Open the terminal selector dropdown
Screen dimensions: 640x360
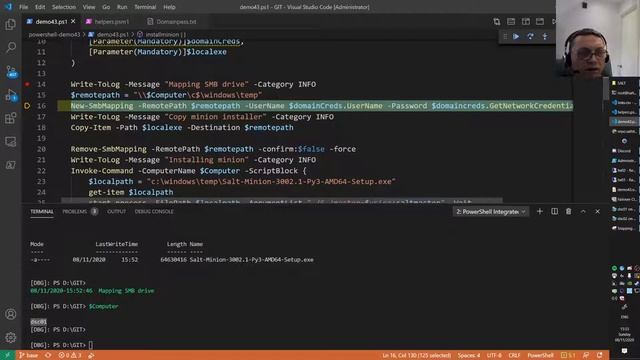[x=490, y=211]
